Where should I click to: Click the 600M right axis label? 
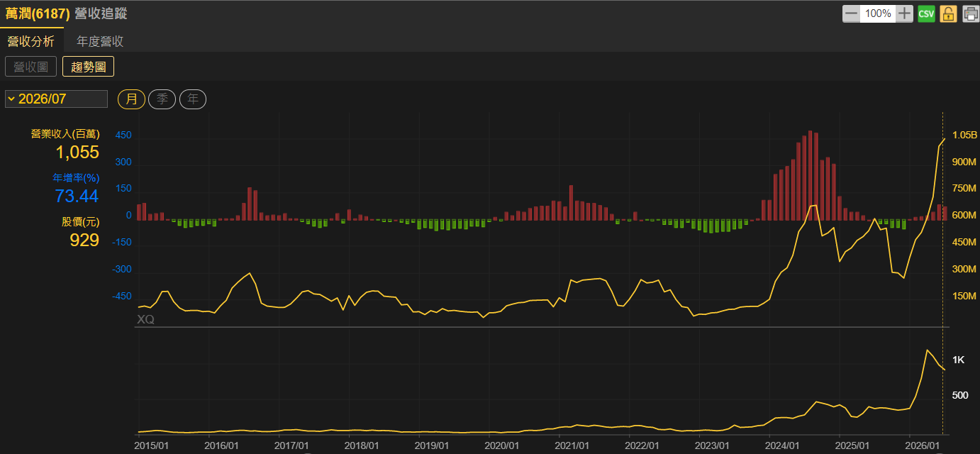coord(965,216)
